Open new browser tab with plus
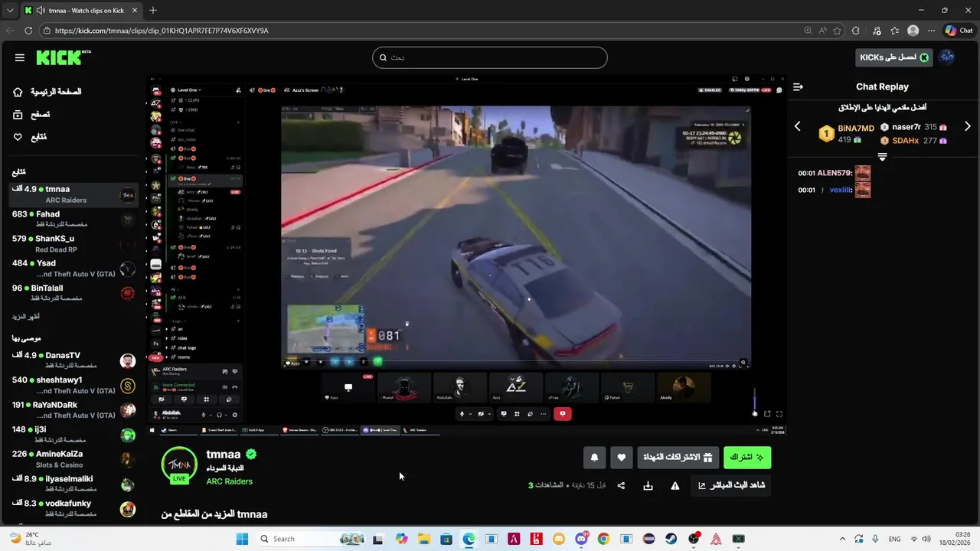Viewport: 980px width, 551px height. (x=153, y=10)
